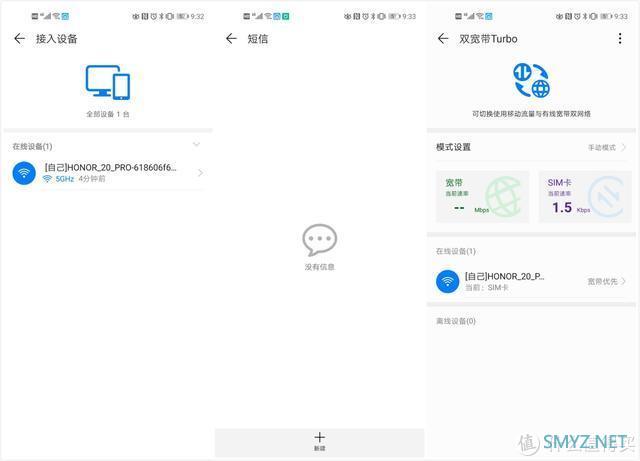
Task: Tap the connected devices monitor-and-phone icon
Action: pyautogui.click(x=108, y=82)
